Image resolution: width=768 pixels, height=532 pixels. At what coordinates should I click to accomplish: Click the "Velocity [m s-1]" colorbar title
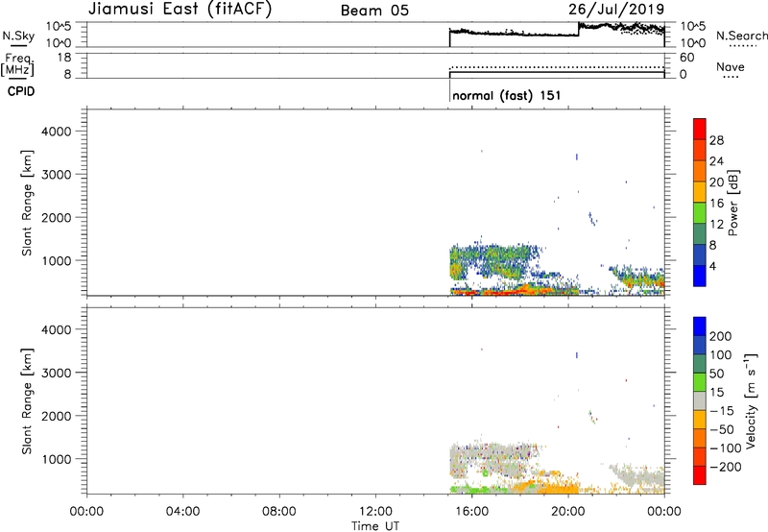point(752,400)
